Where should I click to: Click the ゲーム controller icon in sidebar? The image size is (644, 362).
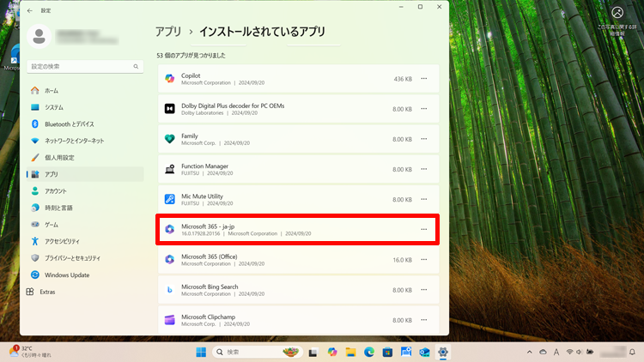[x=35, y=224]
